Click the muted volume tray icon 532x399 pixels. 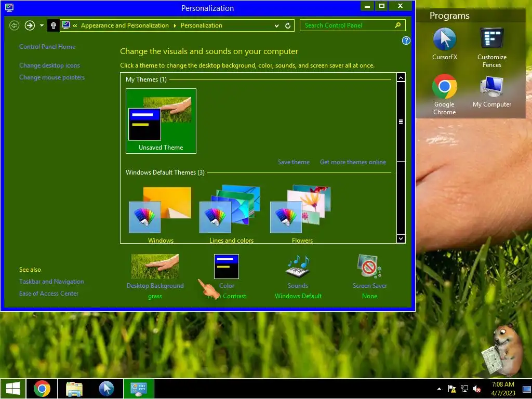(477, 389)
